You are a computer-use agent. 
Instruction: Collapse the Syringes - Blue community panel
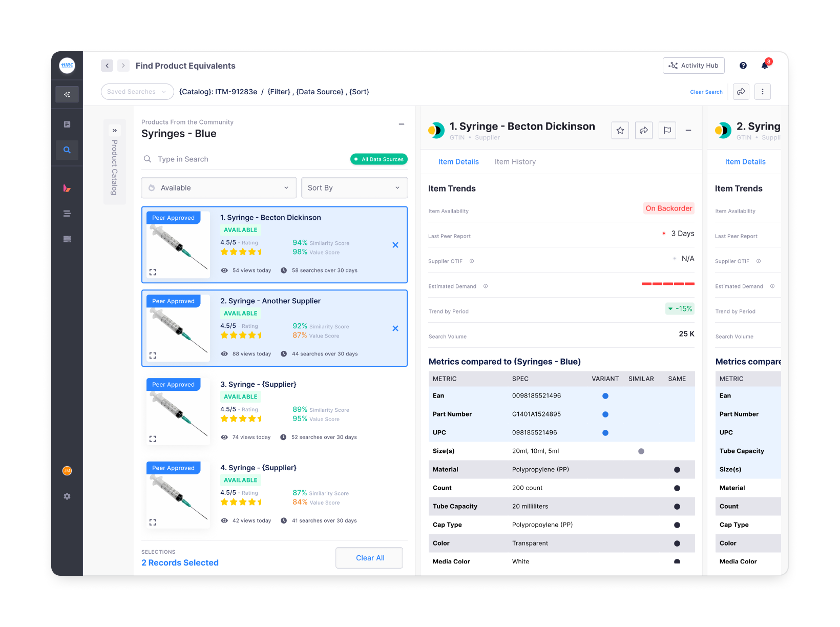click(402, 124)
